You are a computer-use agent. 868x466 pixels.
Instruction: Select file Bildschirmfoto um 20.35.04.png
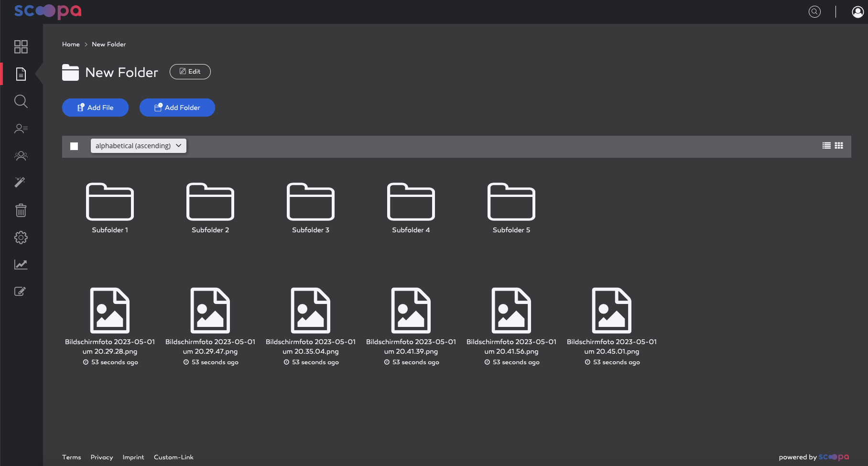pyautogui.click(x=311, y=326)
